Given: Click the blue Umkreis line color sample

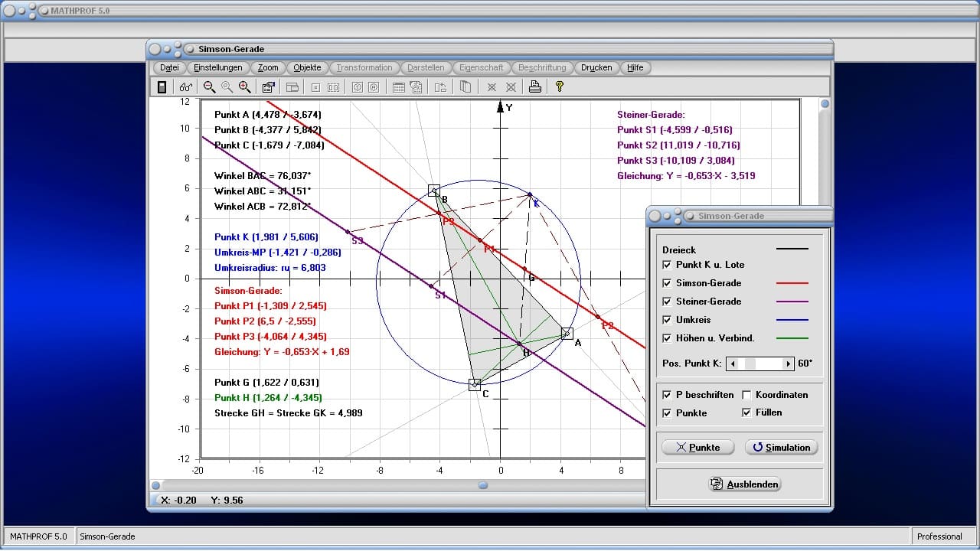Looking at the screenshot, I should (792, 320).
